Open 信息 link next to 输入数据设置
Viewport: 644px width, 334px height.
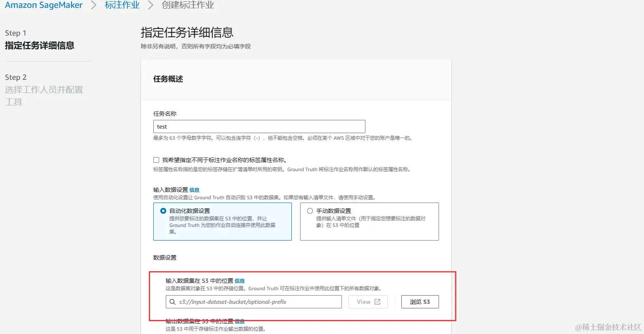194,190
